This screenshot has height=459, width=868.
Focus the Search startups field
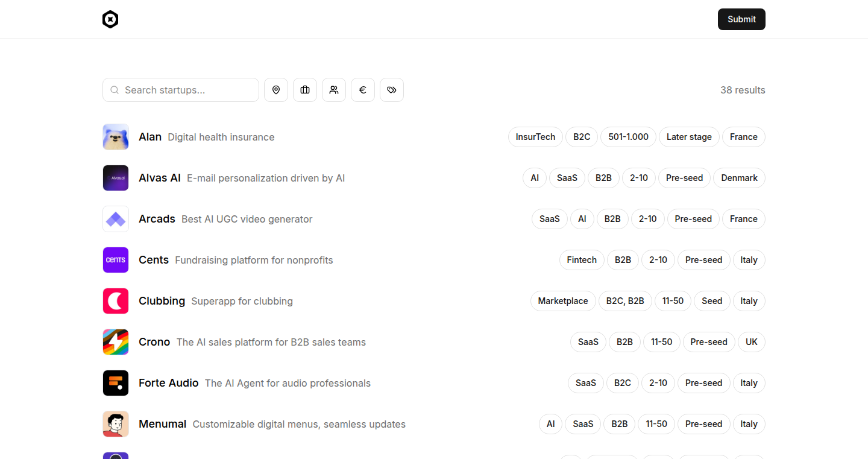point(181,90)
